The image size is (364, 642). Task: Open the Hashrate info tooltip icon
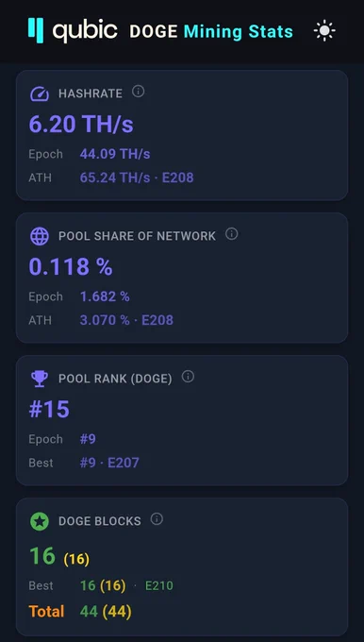click(139, 92)
